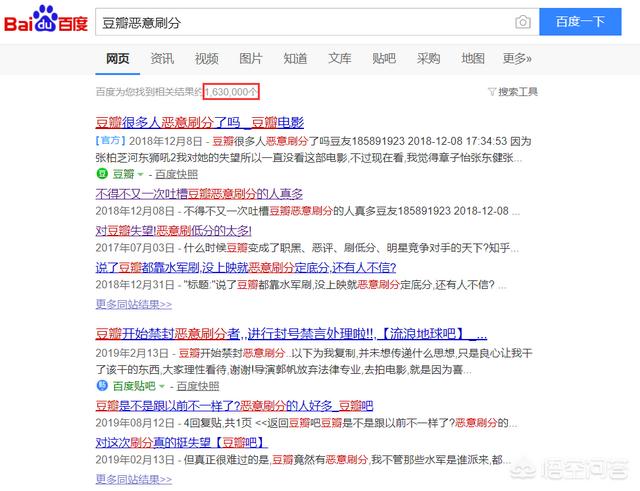
Task: Open camera image search icon
Action: [x=523, y=22]
